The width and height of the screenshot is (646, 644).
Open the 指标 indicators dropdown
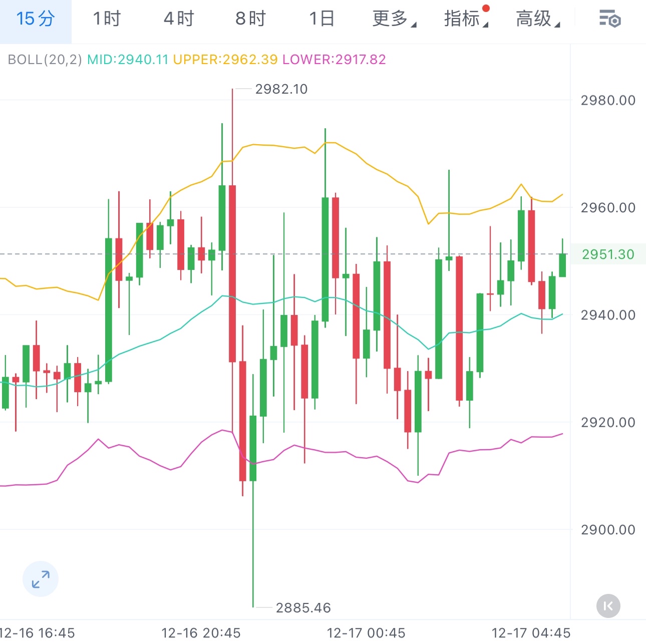465,19
